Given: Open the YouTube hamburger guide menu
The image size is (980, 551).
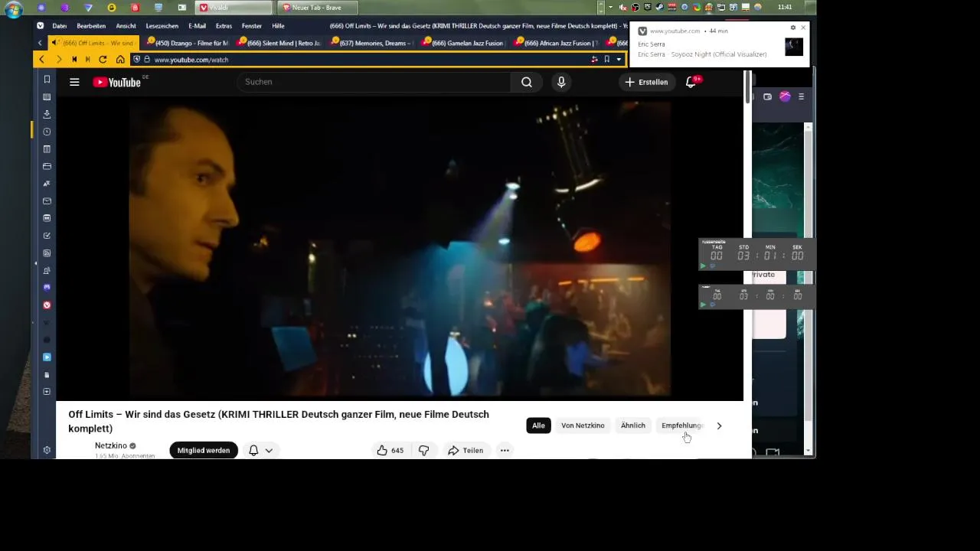Looking at the screenshot, I should [x=74, y=82].
